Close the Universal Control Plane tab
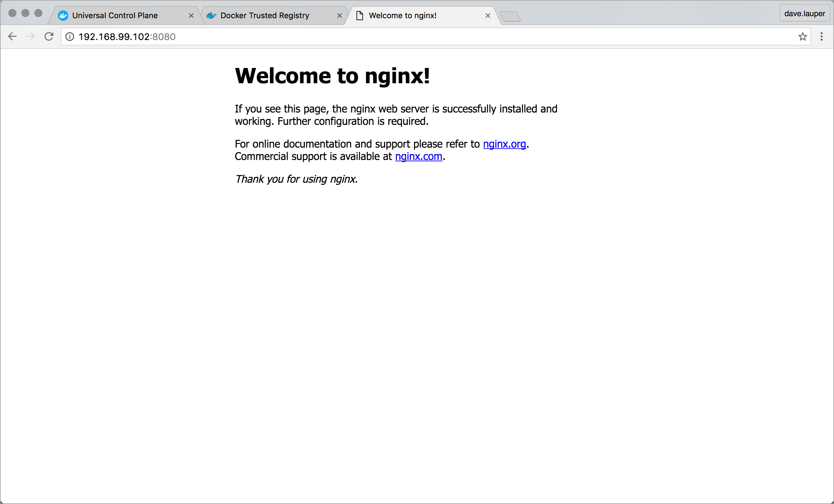The width and height of the screenshot is (834, 504). pyautogui.click(x=191, y=16)
